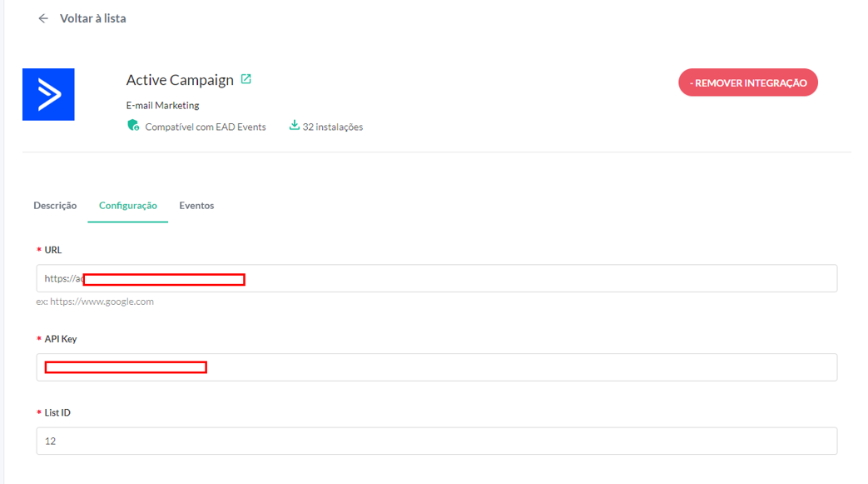Select the Configuração tab
Image resolution: width=868 pixels, height=484 pixels.
coord(128,206)
